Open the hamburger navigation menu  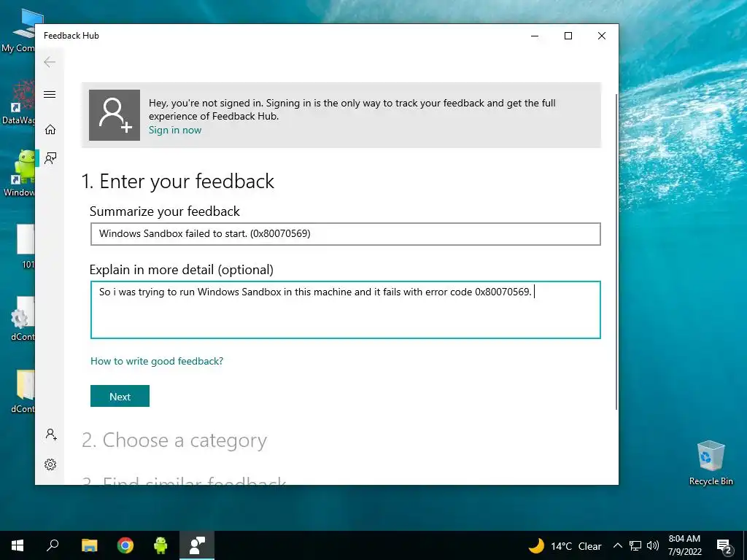(50, 94)
